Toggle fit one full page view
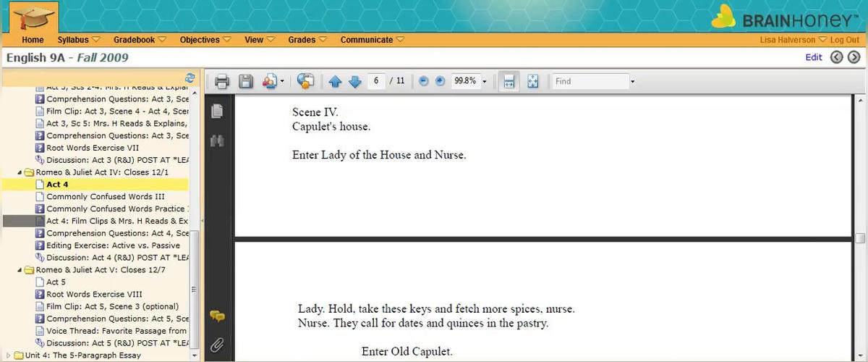Screen dimensions: 868x362 pyautogui.click(x=532, y=82)
